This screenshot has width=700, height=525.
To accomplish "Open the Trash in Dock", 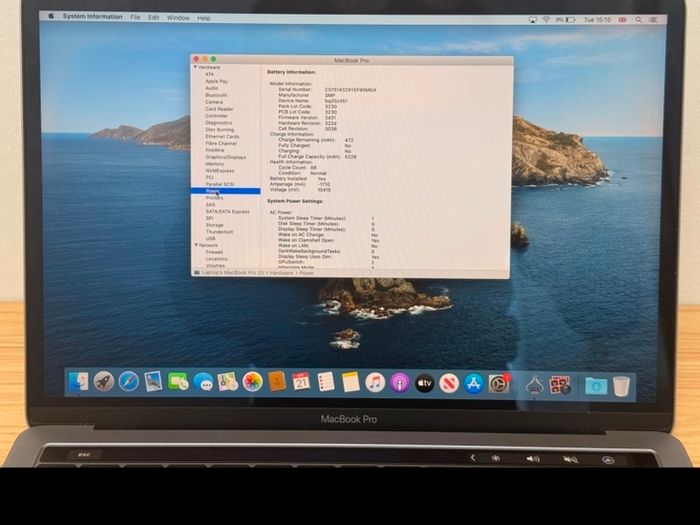I will (621, 386).
